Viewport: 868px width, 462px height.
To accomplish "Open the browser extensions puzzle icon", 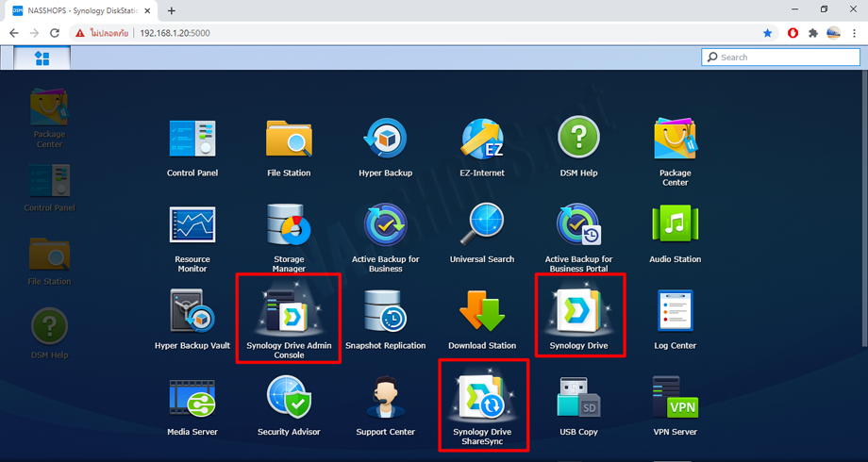I will (x=813, y=33).
